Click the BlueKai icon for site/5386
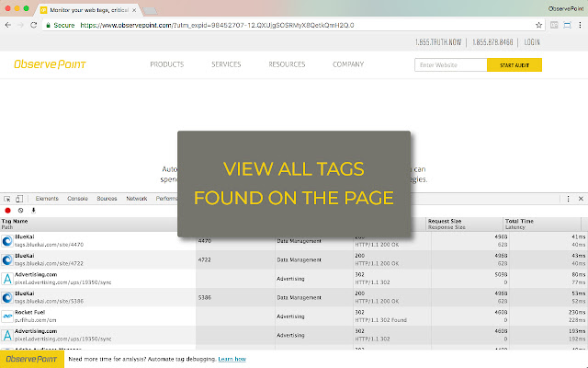 pyautogui.click(x=7, y=297)
